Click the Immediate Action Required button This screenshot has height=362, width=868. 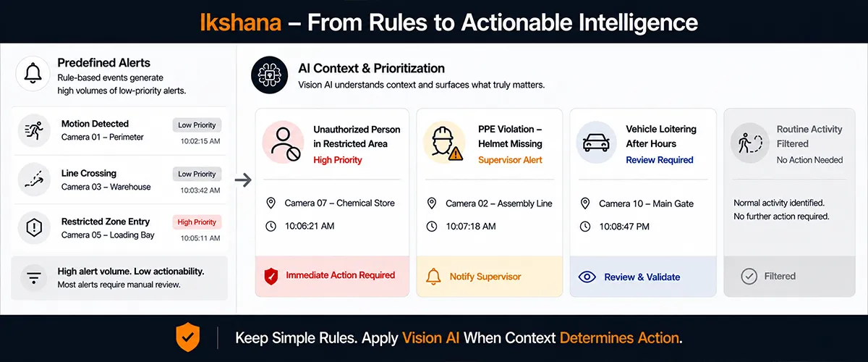tap(333, 276)
